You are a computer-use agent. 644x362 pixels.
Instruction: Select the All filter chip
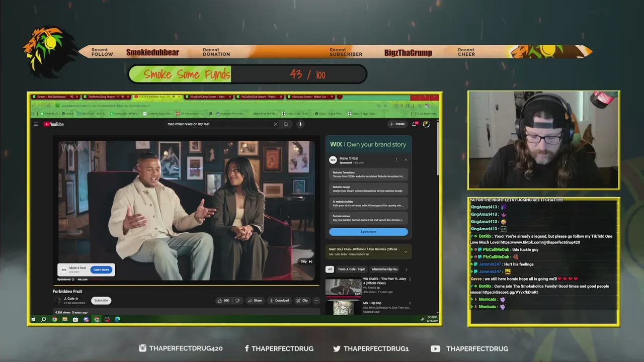click(x=330, y=269)
